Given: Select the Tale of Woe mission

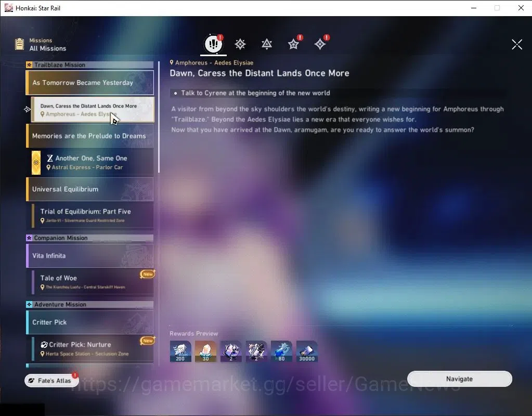Looking at the screenshot, I should (x=92, y=282).
